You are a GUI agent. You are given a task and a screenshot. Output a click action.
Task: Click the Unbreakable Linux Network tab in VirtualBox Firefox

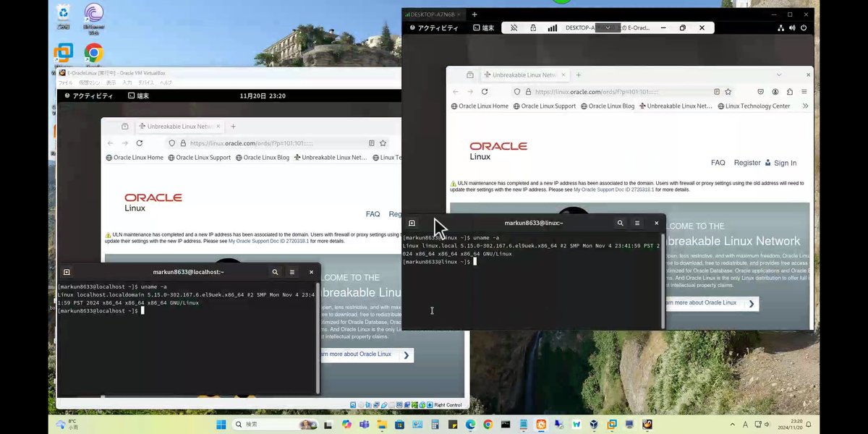(179, 126)
